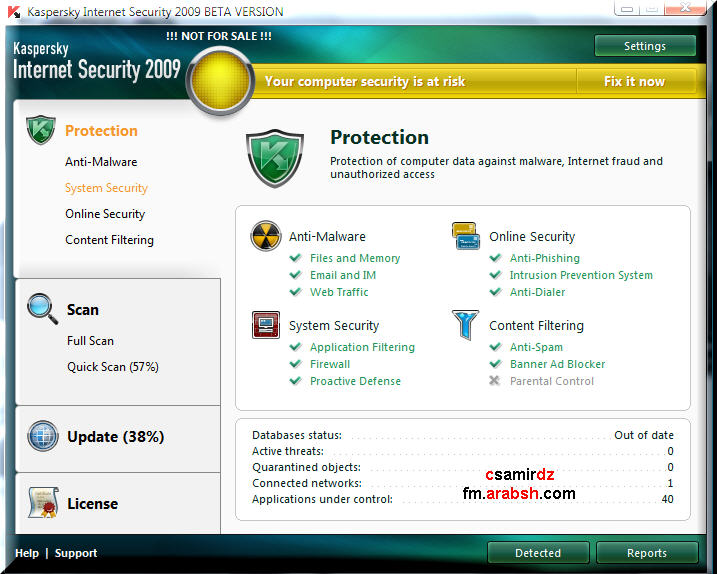Open the Files and Memory component link

click(x=355, y=258)
